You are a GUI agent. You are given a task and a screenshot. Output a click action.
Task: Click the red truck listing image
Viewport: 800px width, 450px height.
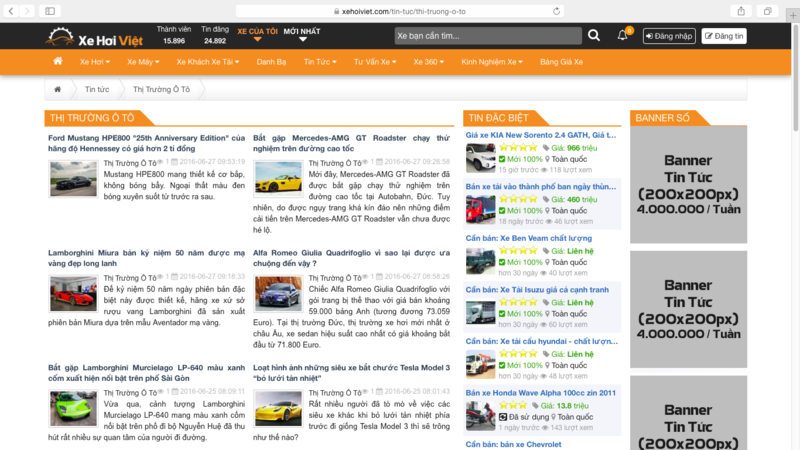pyautogui.click(x=480, y=210)
